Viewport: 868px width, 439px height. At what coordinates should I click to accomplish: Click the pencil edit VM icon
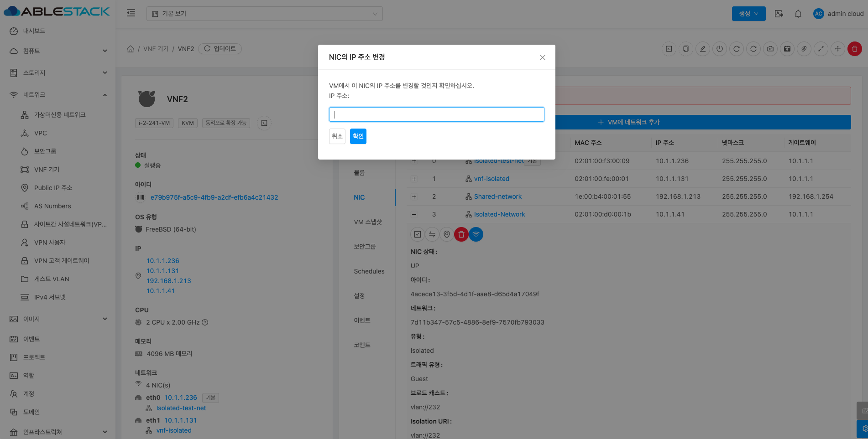point(703,49)
